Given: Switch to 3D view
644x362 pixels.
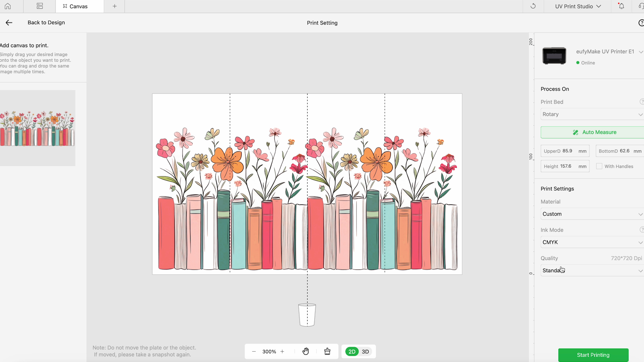Looking at the screenshot, I should [x=365, y=351].
